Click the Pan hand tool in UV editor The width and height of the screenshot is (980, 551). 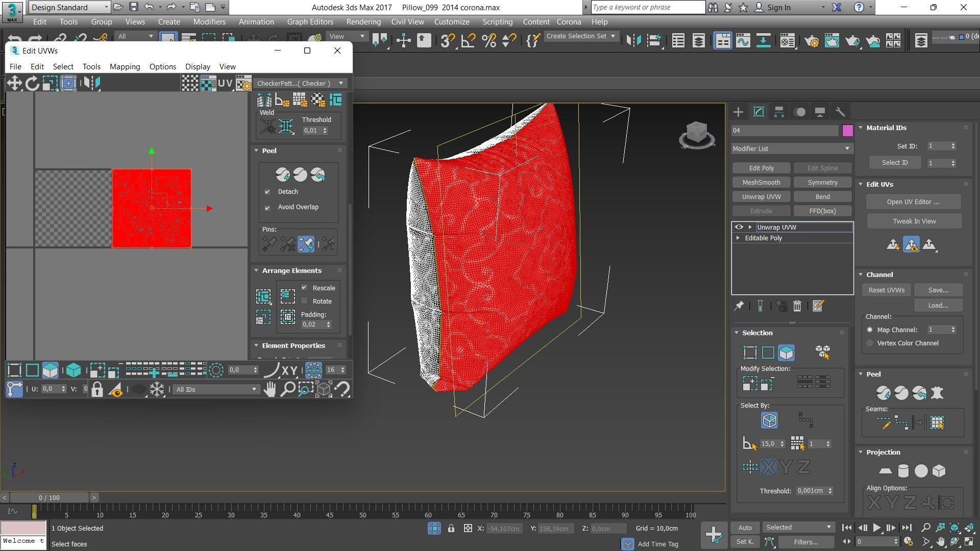(x=269, y=390)
